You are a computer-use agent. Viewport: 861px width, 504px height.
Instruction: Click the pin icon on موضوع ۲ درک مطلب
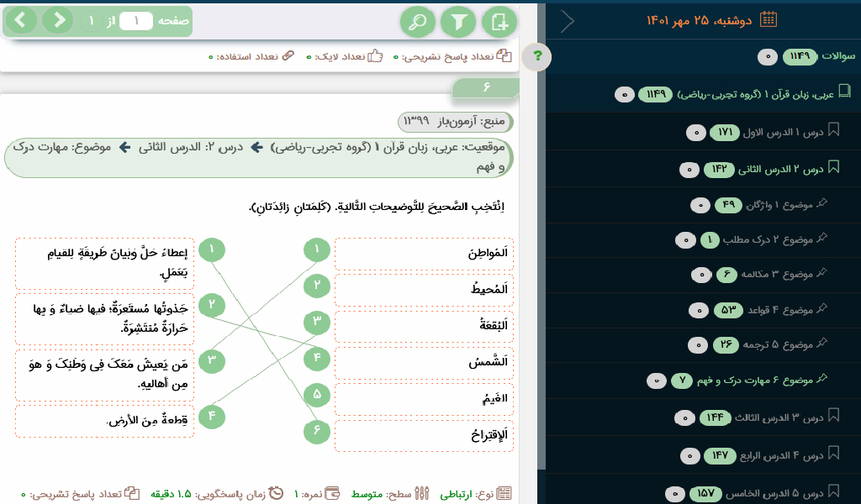[821, 238]
